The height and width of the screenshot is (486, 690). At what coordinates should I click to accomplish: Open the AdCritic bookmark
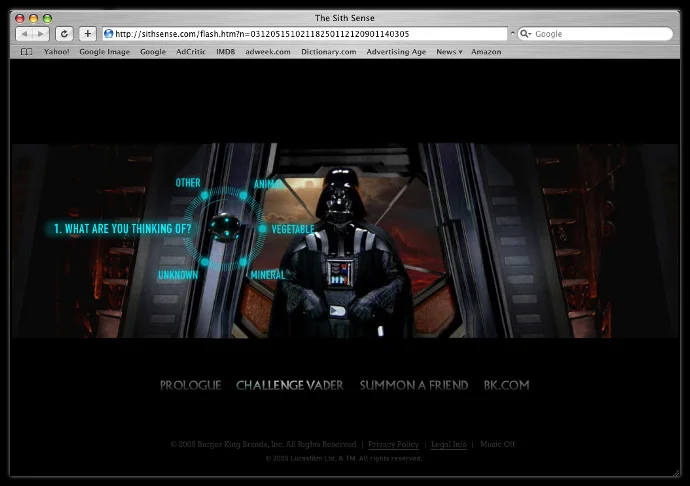[191, 52]
